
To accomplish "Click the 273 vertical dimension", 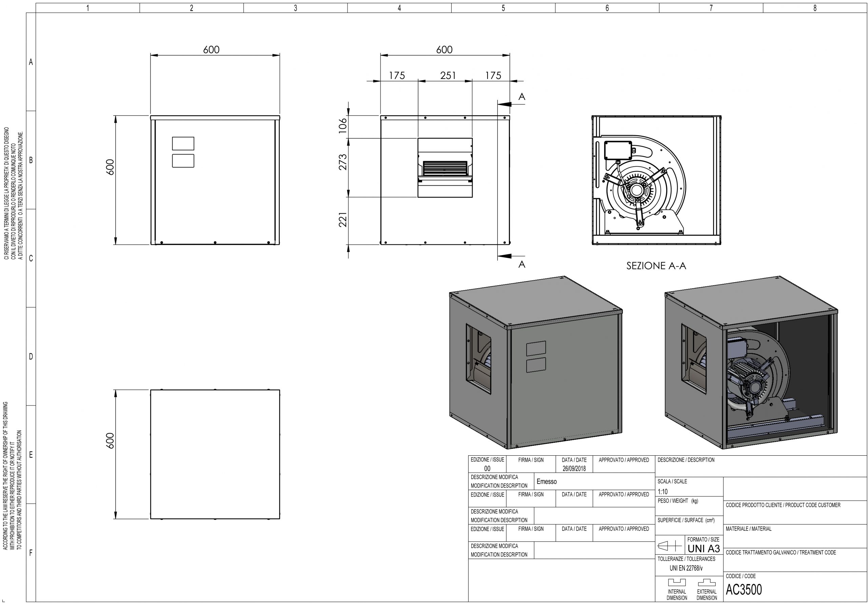I will pos(342,162).
